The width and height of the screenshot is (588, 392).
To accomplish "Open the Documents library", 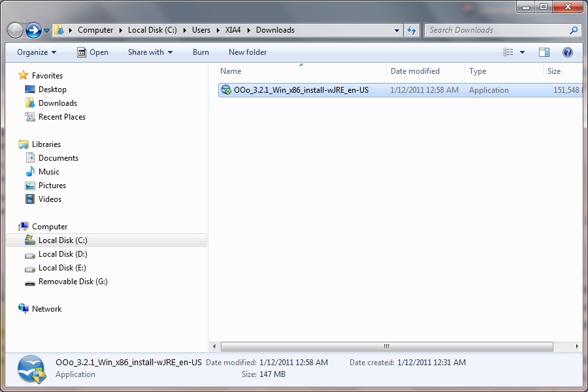I will [x=59, y=158].
